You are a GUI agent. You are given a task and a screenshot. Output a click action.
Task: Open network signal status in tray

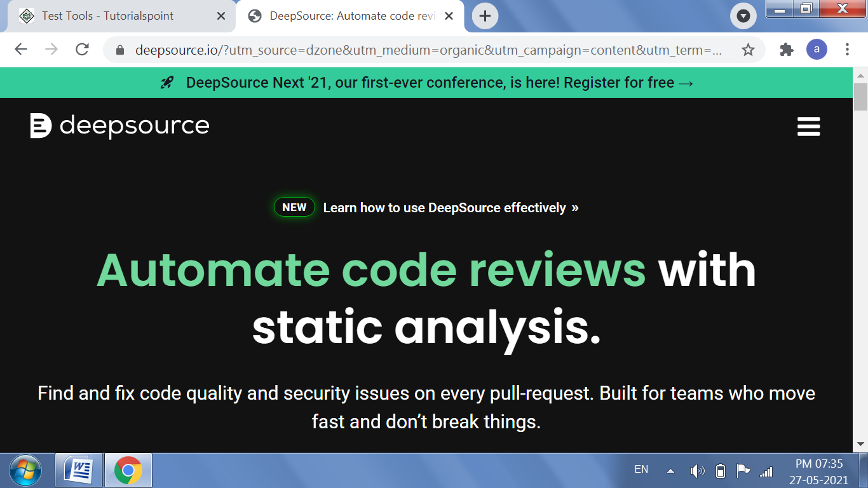pos(766,471)
